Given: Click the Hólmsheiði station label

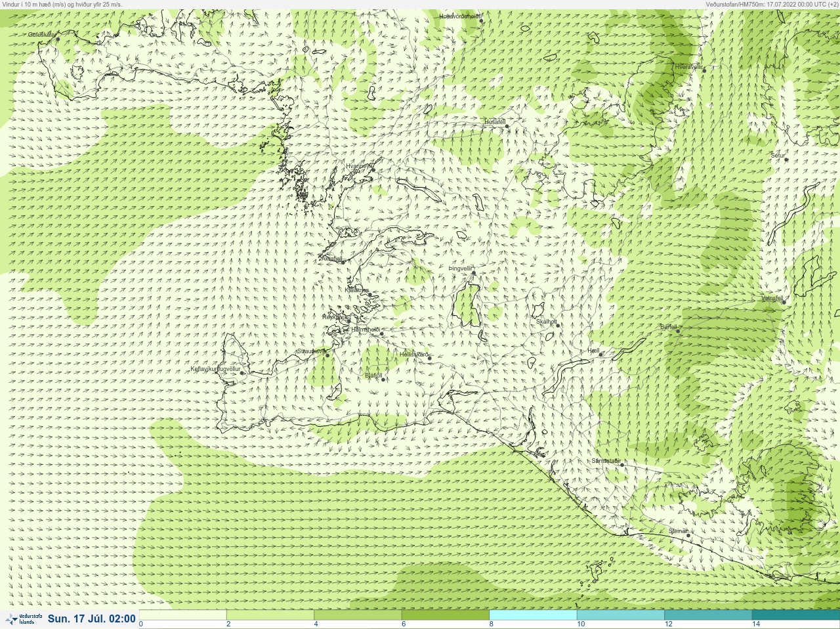Looking at the screenshot, I should pyautogui.click(x=366, y=330).
